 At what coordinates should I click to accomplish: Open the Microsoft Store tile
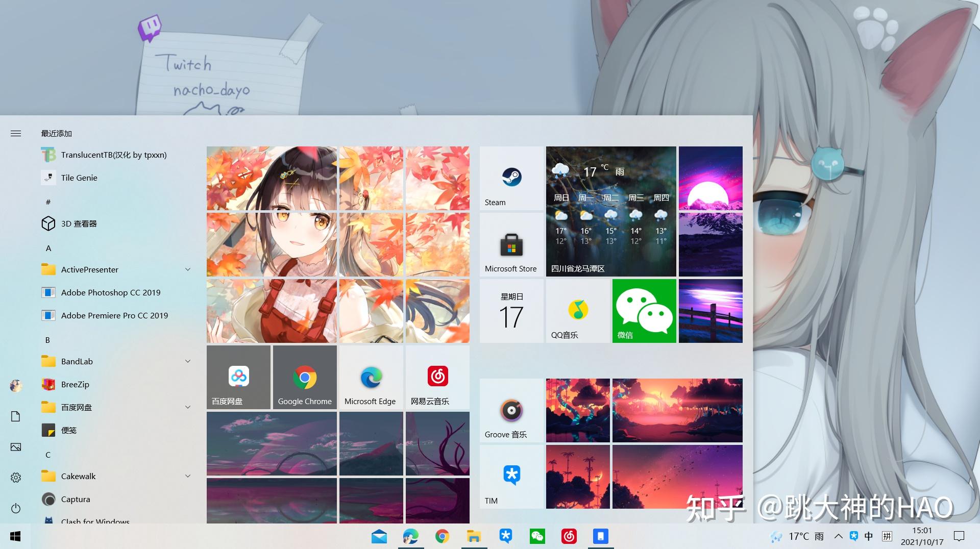[x=511, y=245]
